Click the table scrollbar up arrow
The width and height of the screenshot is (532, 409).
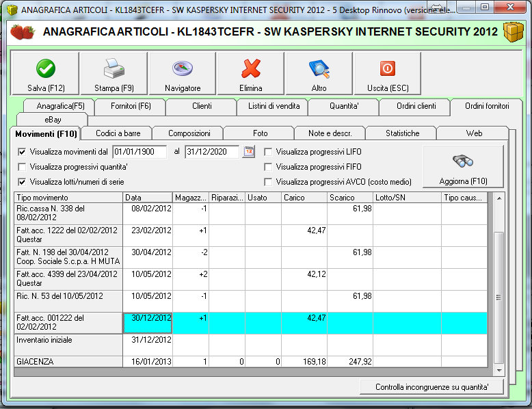tap(498, 198)
